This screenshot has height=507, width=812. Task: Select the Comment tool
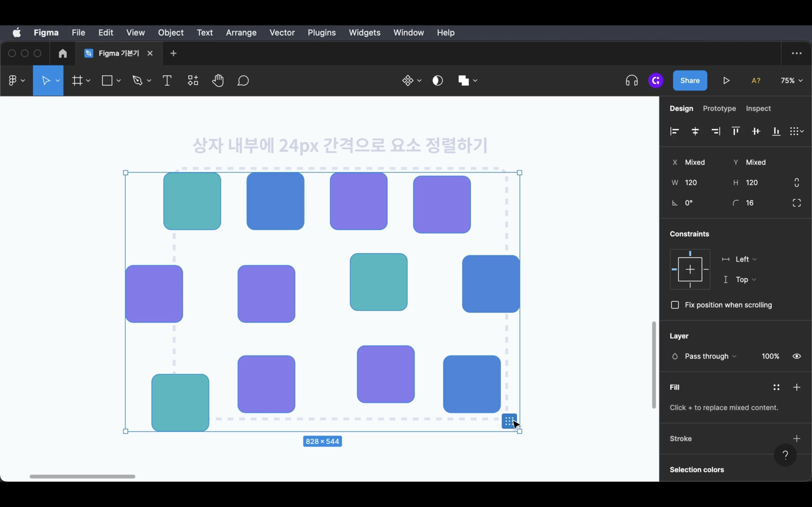point(243,81)
